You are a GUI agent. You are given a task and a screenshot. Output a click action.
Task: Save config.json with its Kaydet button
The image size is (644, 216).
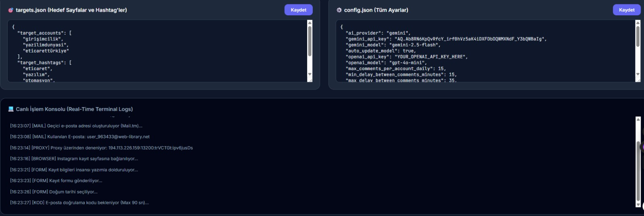click(627, 10)
